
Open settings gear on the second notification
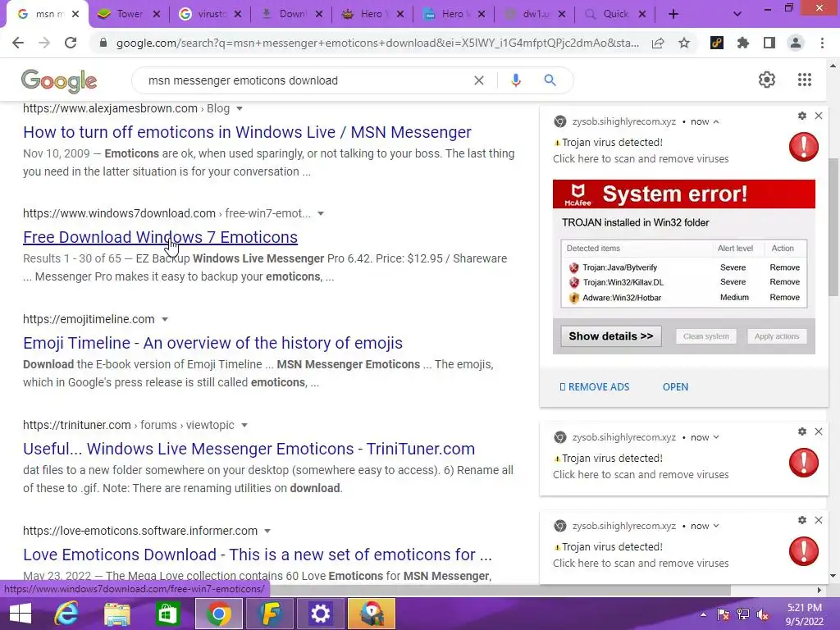[x=802, y=431]
